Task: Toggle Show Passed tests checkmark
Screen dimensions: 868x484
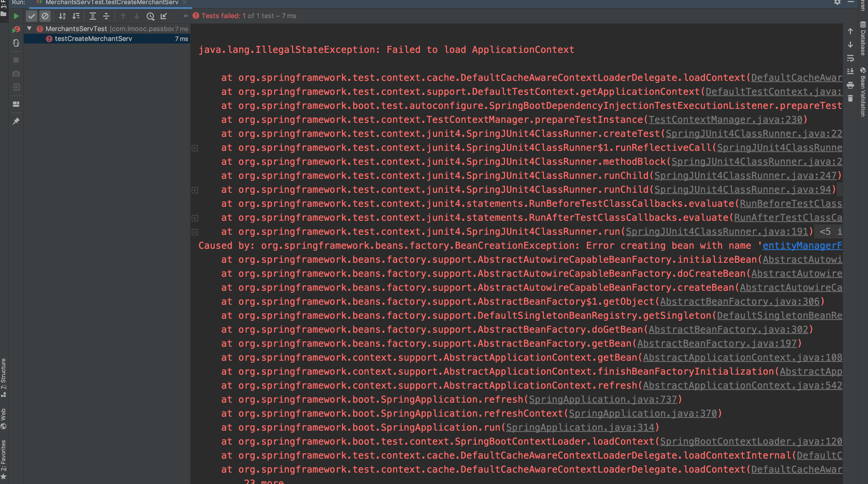Action: (x=31, y=16)
